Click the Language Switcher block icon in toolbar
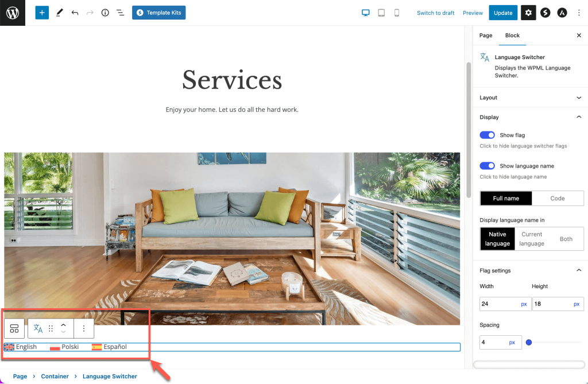The width and height of the screenshot is (588, 384). tap(38, 328)
